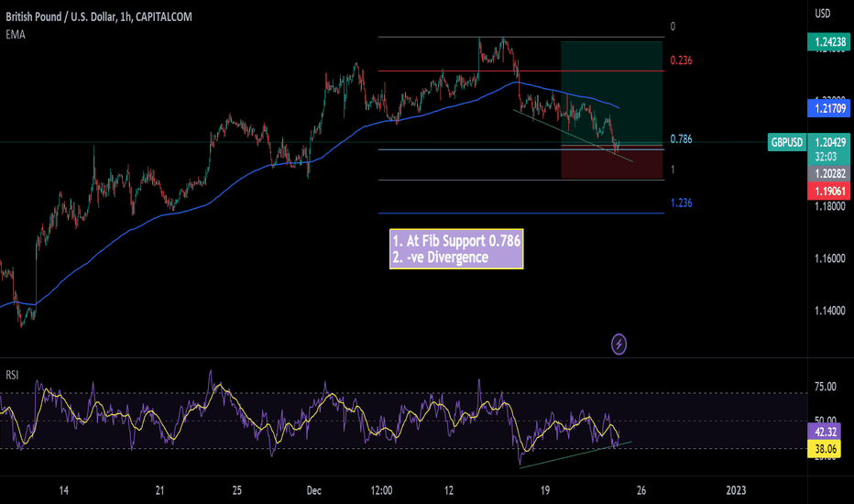Click the 1.24238 green price label
This screenshot has height=504, width=854.
pyautogui.click(x=828, y=42)
